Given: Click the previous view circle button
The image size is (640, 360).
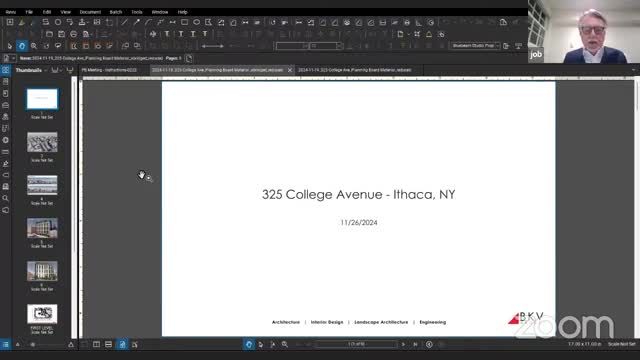Looking at the screenshot, I should click(x=429, y=344).
